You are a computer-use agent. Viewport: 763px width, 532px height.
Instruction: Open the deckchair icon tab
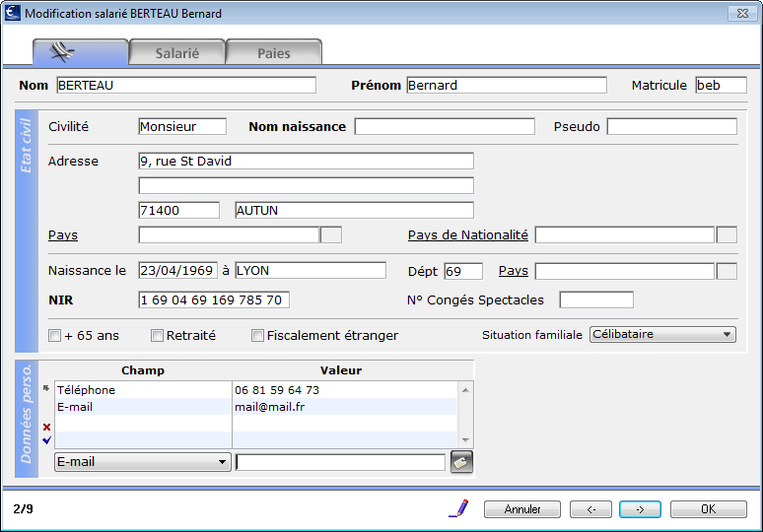tap(80, 52)
